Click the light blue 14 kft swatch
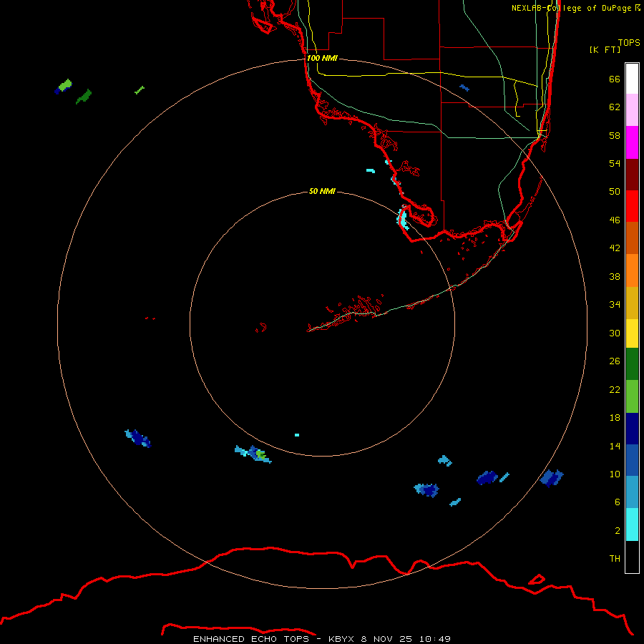 click(x=632, y=492)
